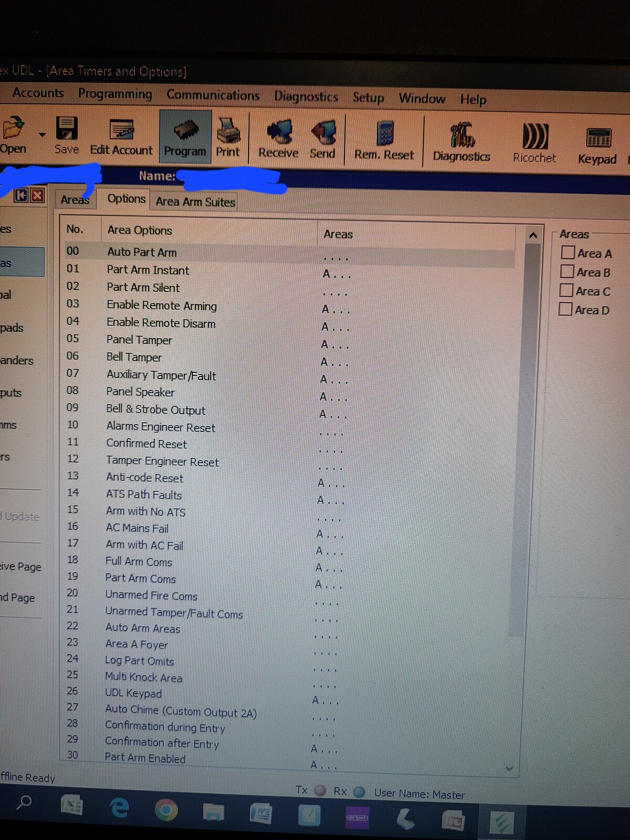Click the Program toolbar button
630x840 pixels.
185,138
